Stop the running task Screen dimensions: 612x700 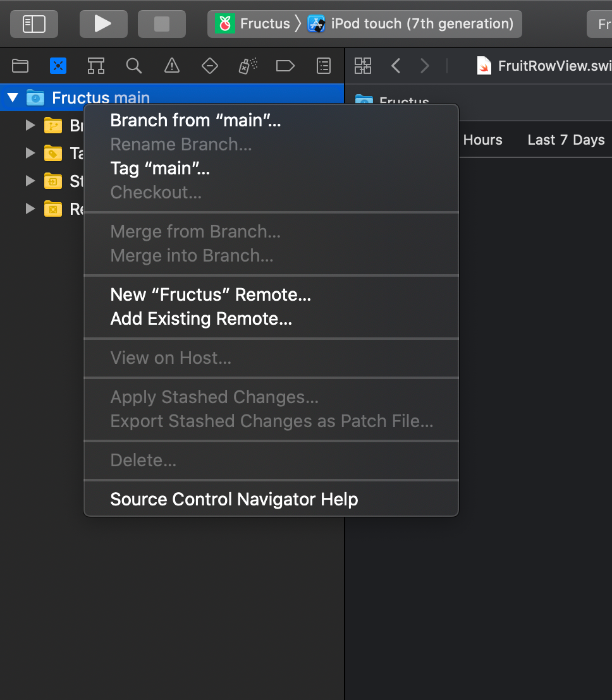click(162, 24)
